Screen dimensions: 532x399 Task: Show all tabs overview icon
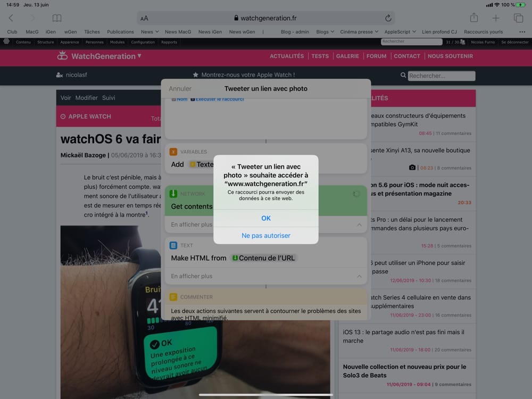coord(518,18)
